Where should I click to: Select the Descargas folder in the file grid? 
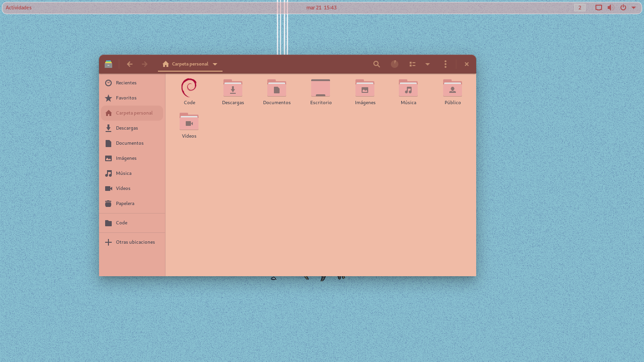coord(233,92)
